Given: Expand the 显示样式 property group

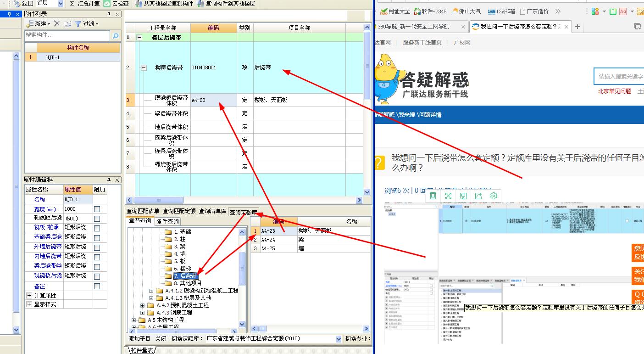Looking at the screenshot, I should click(29, 304).
